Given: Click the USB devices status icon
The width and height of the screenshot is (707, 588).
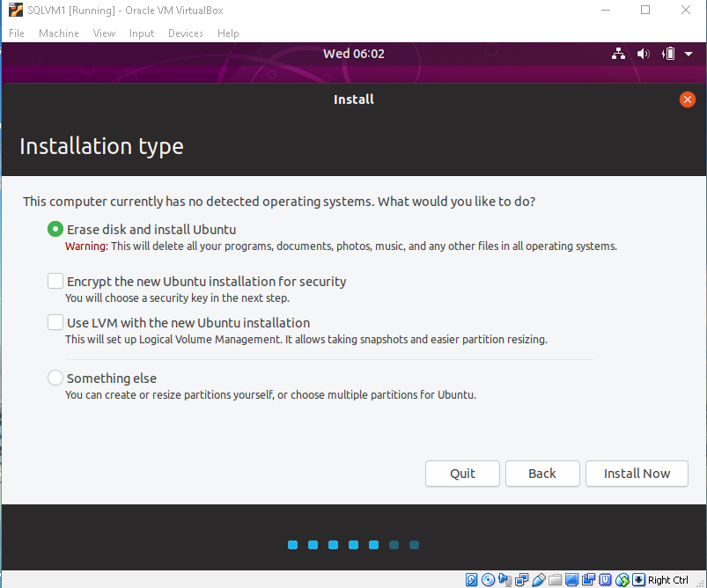Looking at the screenshot, I should coord(538,580).
